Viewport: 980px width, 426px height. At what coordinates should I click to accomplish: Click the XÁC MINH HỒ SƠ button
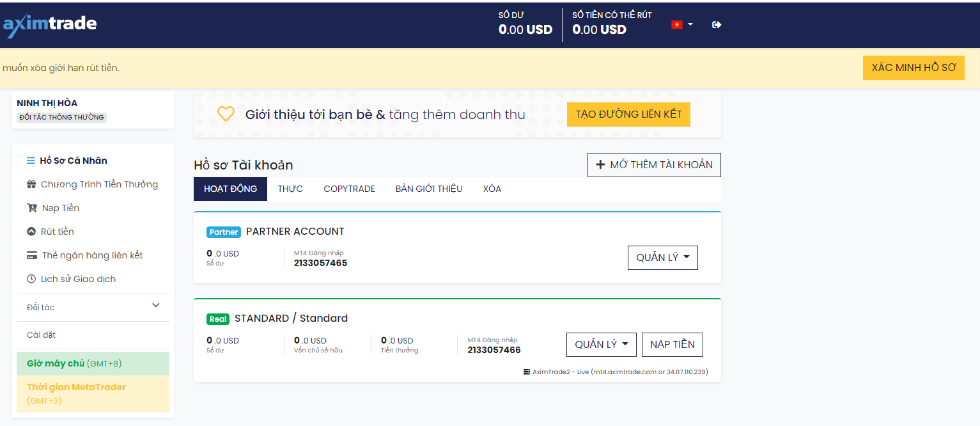914,68
